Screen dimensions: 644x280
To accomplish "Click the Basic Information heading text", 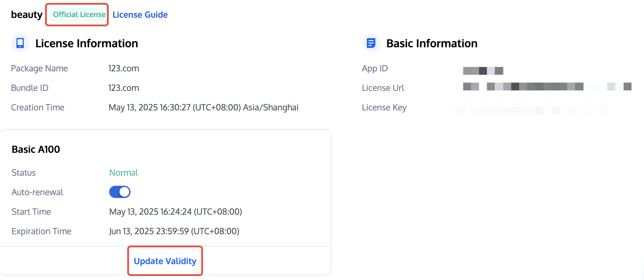I will pyautogui.click(x=432, y=43).
